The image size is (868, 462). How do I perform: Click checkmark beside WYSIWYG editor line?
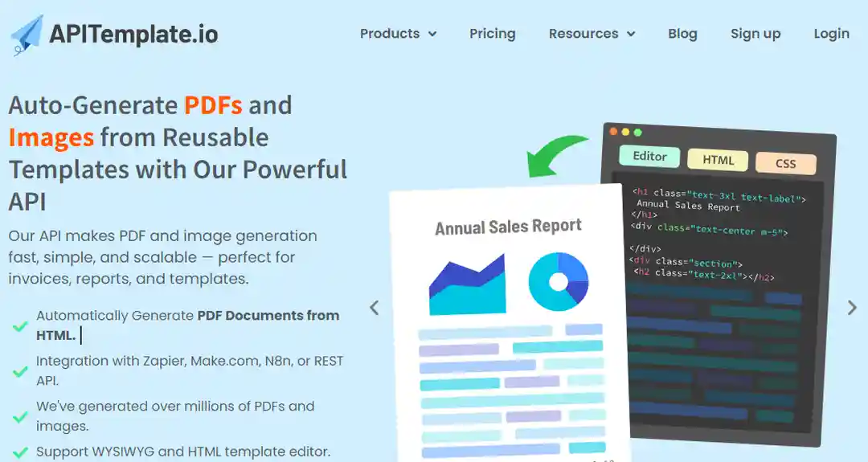click(20, 452)
